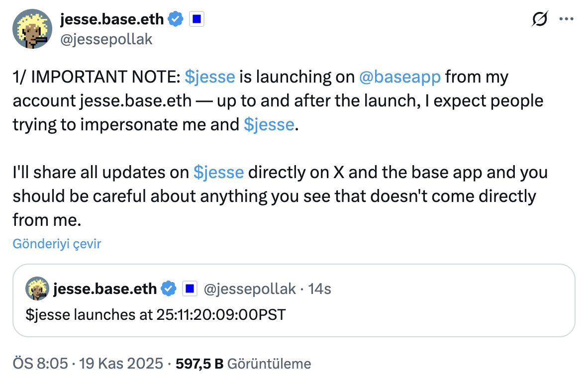Screen dimensions: 588x387
Task: Click jesse.base.eth's verified checkmark badge
Action: tap(175, 19)
